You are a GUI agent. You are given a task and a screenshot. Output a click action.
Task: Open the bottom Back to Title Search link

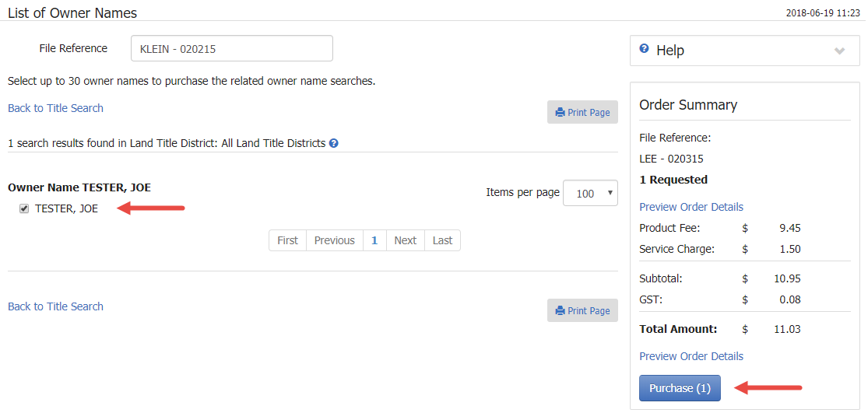pyautogui.click(x=55, y=306)
